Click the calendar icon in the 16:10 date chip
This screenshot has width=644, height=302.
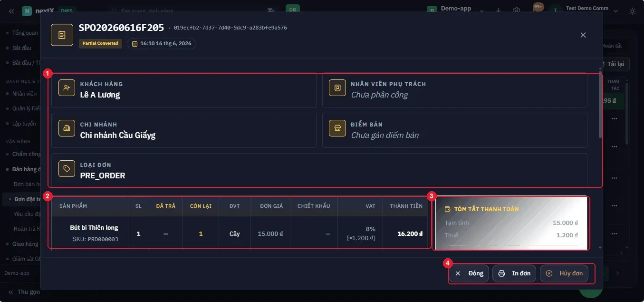135,43
